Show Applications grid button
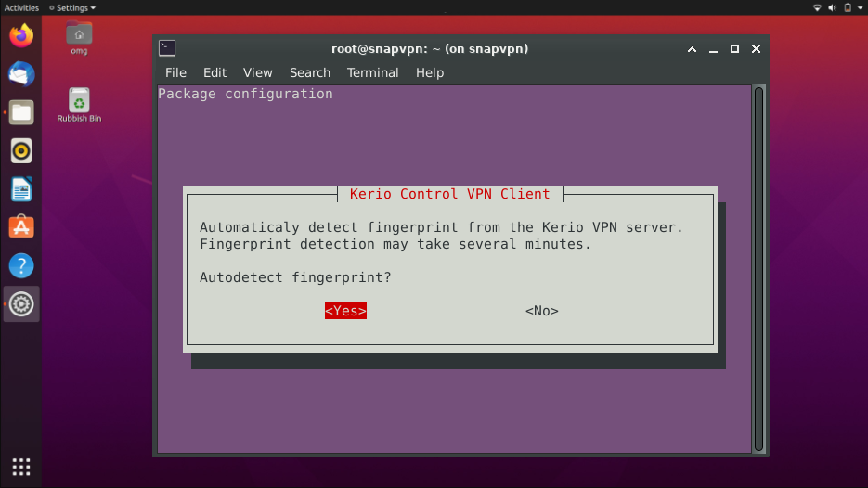Screen dimensions: 868x488 coord(21,467)
